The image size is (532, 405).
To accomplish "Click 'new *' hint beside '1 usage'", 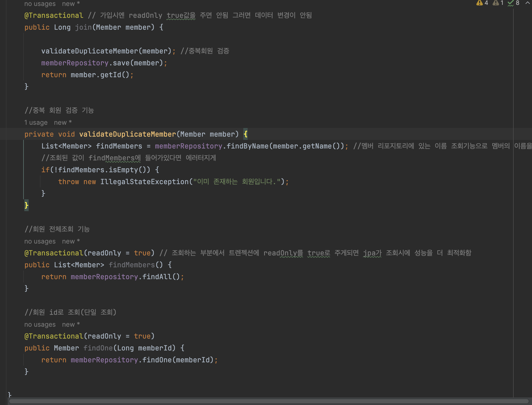I will coord(63,123).
